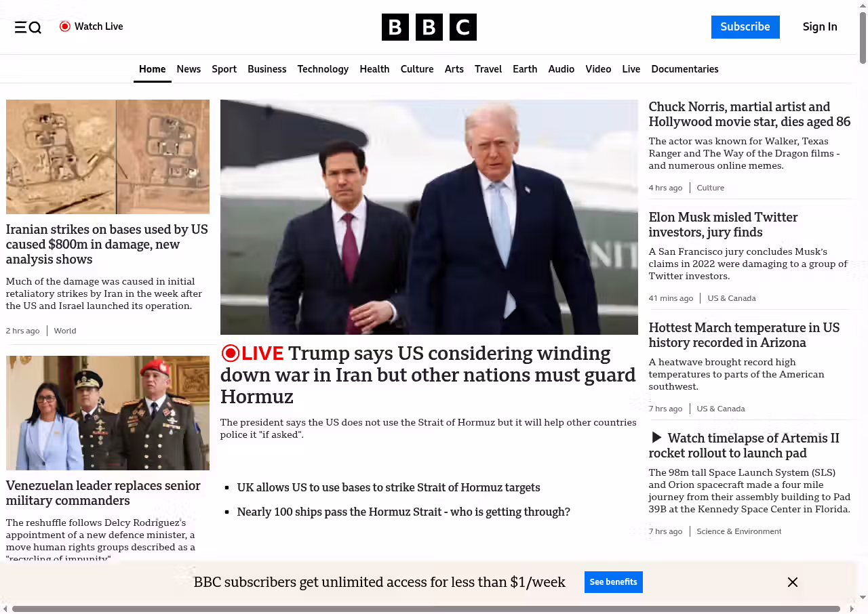The height and width of the screenshot is (614, 868).
Task: Open the Chuck Norris dies aged 86 headline
Action: (x=749, y=115)
